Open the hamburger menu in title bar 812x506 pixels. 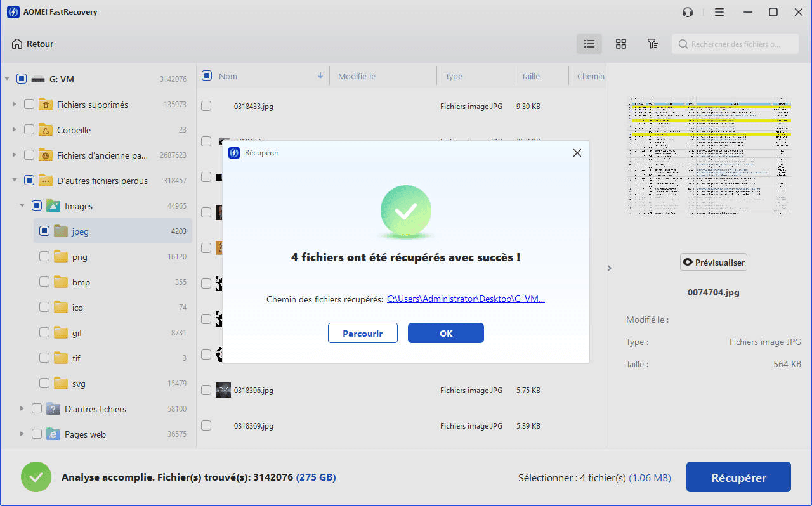click(x=719, y=12)
